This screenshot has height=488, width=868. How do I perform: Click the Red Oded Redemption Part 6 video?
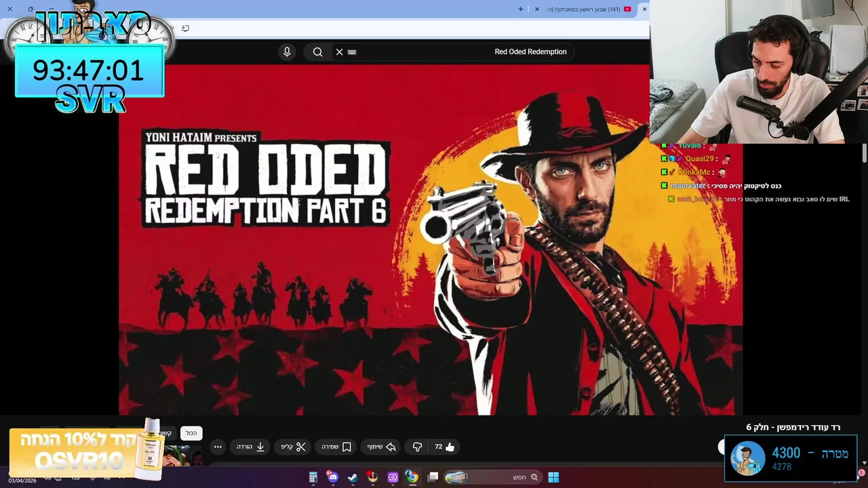(x=431, y=239)
